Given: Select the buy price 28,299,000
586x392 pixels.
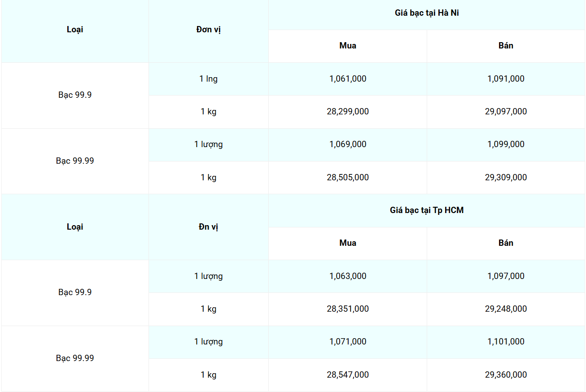Looking at the screenshot, I should click(x=348, y=112).
